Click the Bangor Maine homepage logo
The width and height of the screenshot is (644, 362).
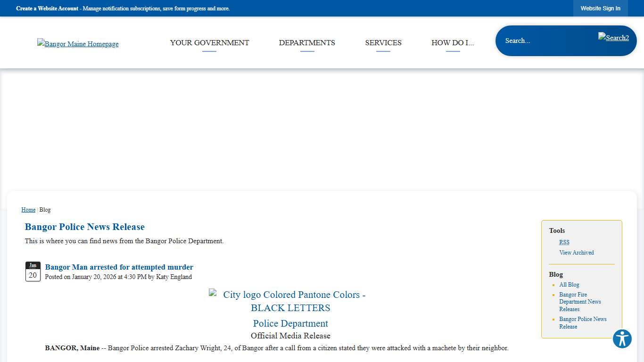pyautogui.click(x=78, y=43)
